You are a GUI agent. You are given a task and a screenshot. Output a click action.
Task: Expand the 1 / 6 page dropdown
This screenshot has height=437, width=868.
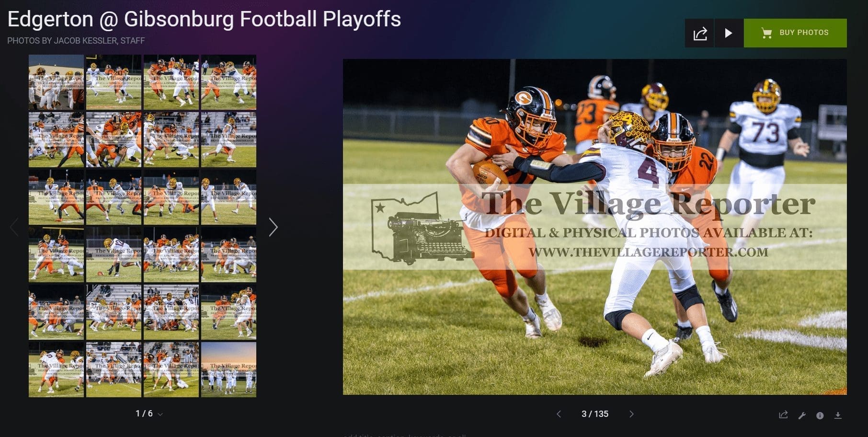[149, 414]
